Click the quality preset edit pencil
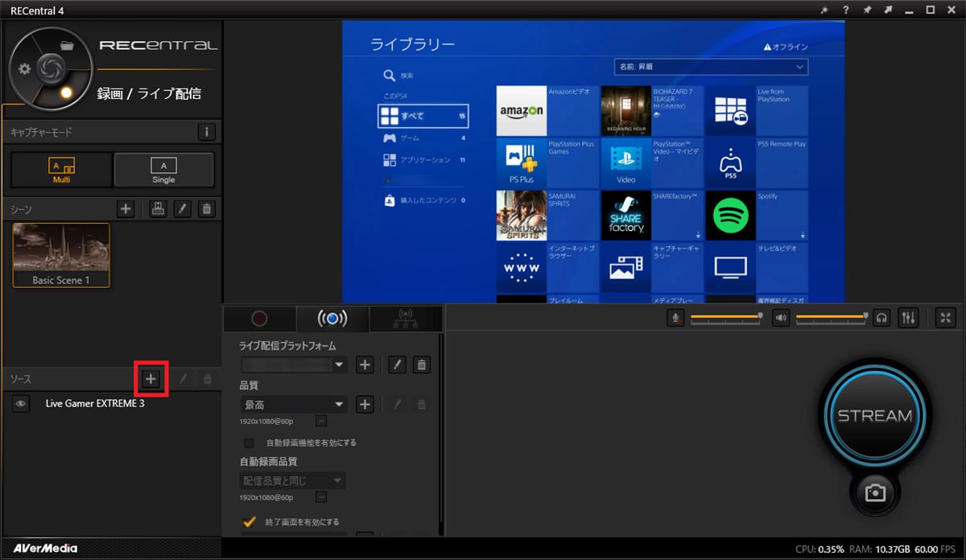 click(x=397, y=404)
